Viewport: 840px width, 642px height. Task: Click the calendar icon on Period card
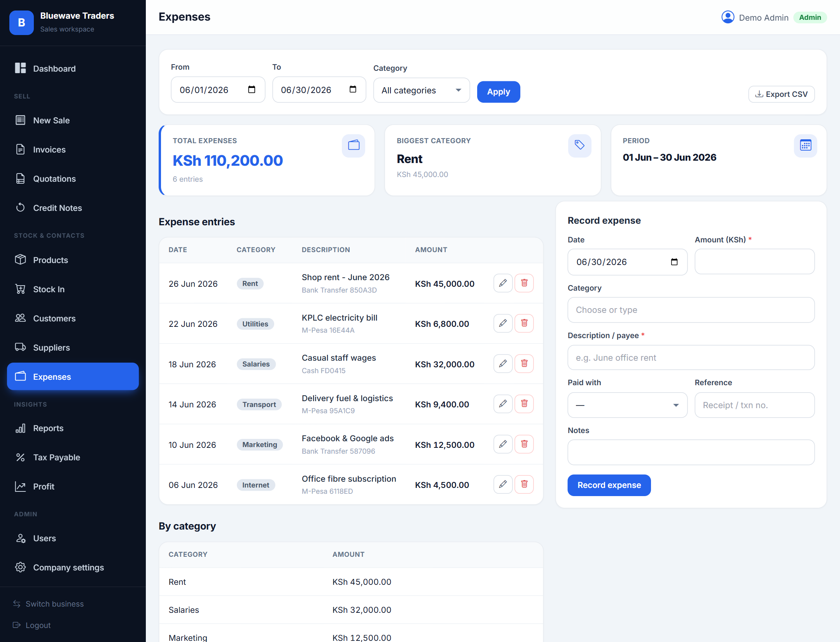[x=805, y=146]
